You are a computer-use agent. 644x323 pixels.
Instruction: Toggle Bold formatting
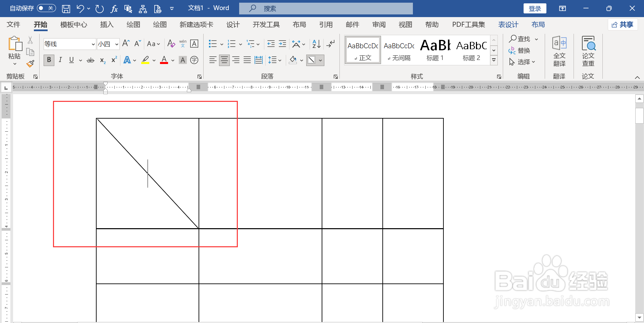pyautogui.click(x=49, y=60)
